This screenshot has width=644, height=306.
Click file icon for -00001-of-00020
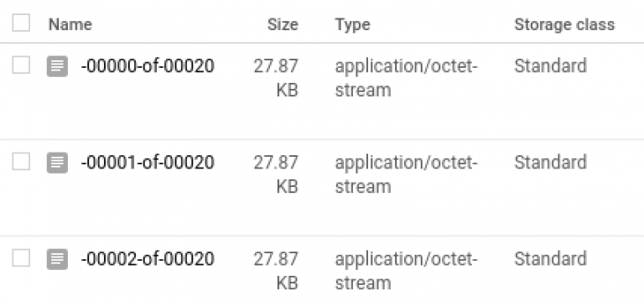(57, 163)
